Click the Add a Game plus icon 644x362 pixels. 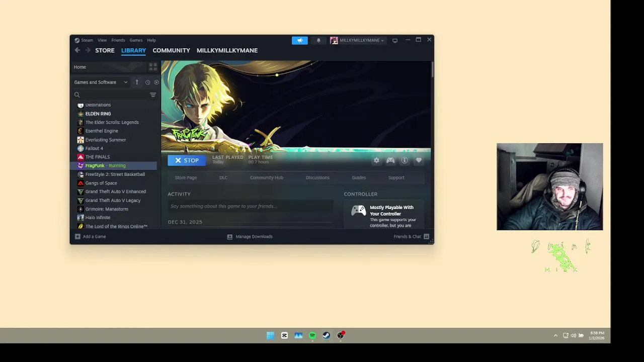coord(77,236)
